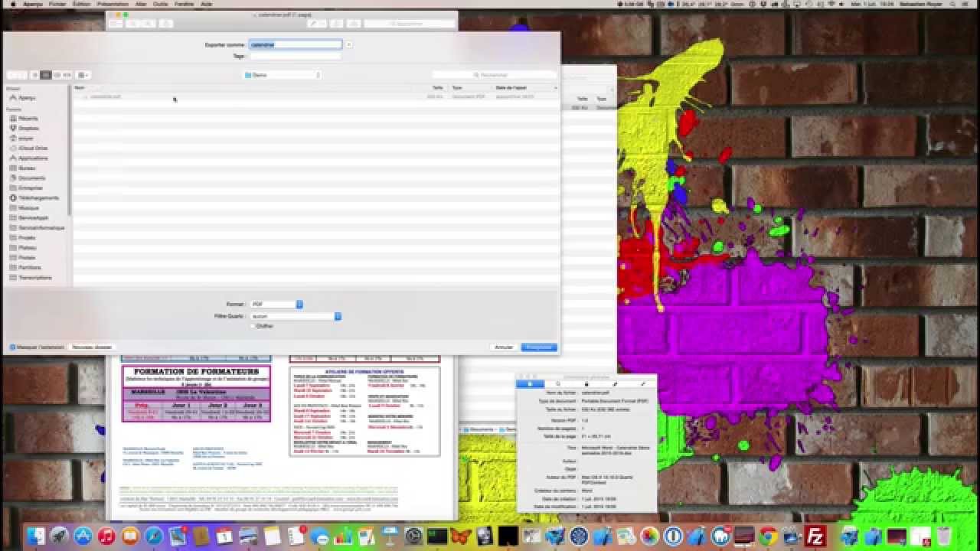Click the Tags input field
980x551 pixels.
click(296, 56)
